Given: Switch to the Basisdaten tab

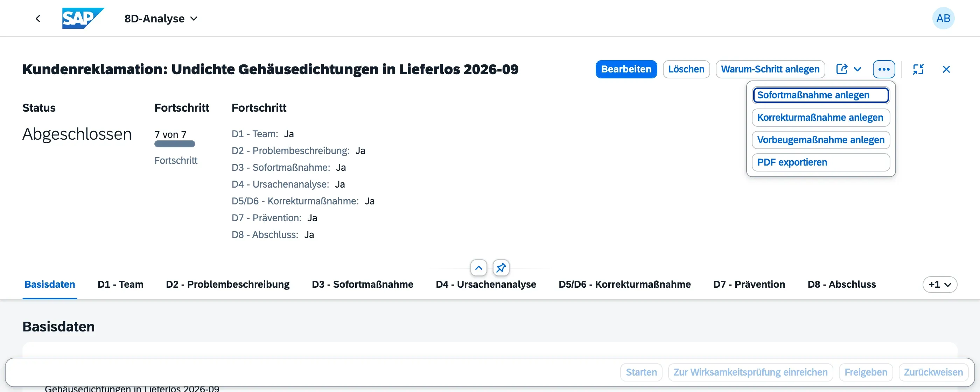Looking at the screenshot, I should [x=50, y=285].
